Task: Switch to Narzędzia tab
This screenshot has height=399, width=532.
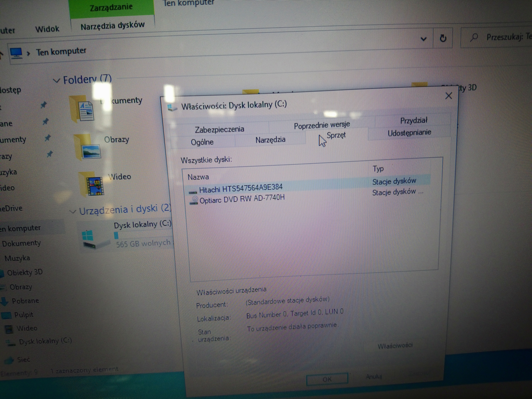Action: pos(270,140)
